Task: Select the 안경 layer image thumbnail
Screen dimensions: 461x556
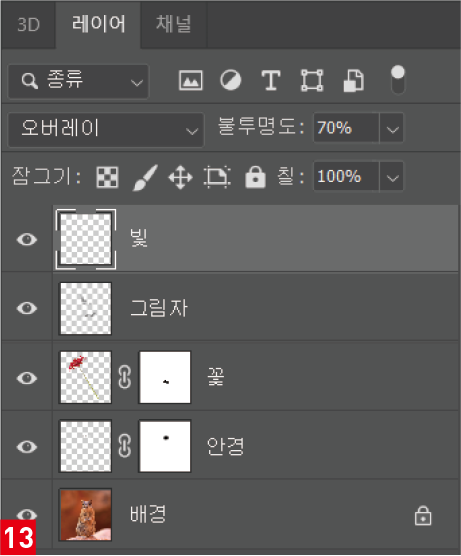Action: click(x=86, y=446)
